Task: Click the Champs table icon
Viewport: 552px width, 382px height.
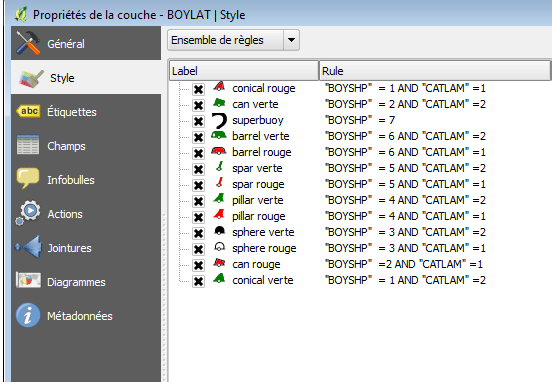Action: point(28,145)
